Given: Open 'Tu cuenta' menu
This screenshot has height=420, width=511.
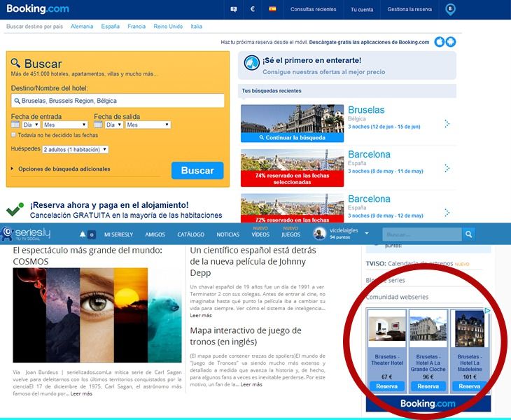Looking at the screenshot, I should [362, 9].
